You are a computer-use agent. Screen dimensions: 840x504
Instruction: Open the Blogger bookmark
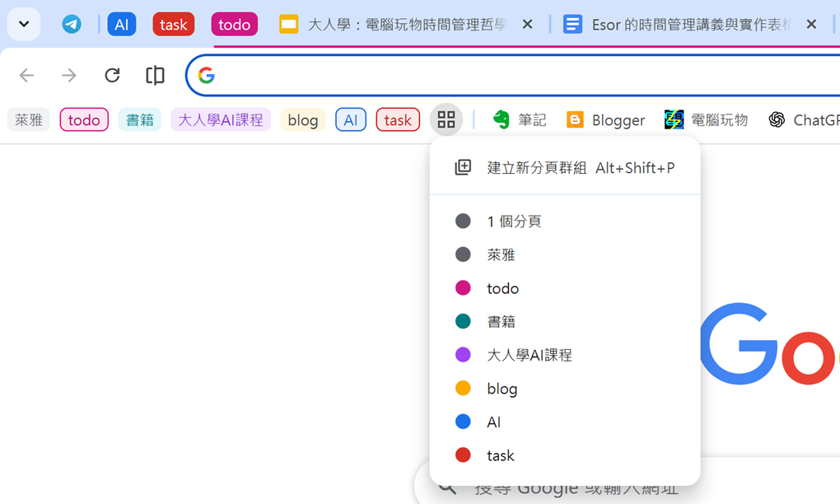pos(605,120)
